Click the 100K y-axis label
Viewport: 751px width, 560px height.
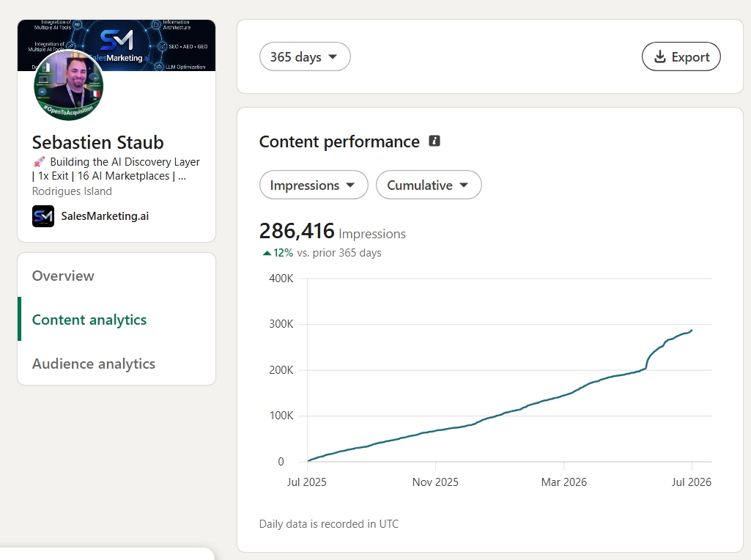[x=281, y=416]
